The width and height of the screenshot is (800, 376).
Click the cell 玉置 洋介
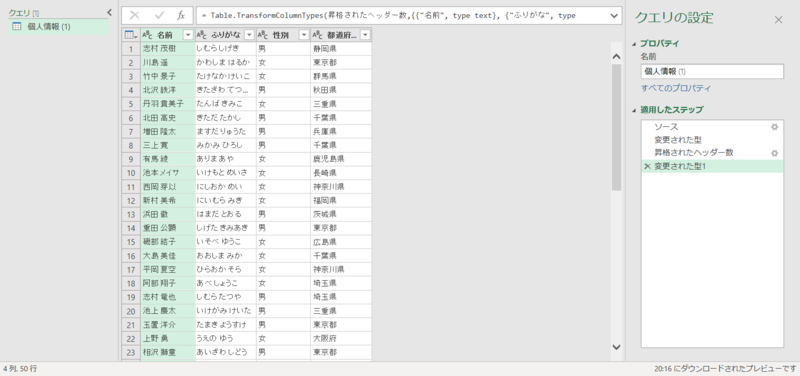pyautogui.click(x=168, y=324)
